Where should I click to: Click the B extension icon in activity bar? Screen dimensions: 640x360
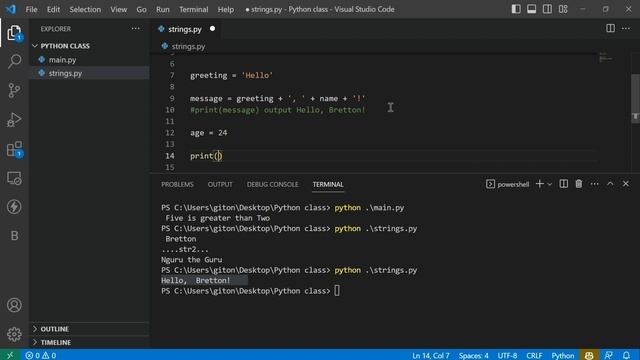14,236
